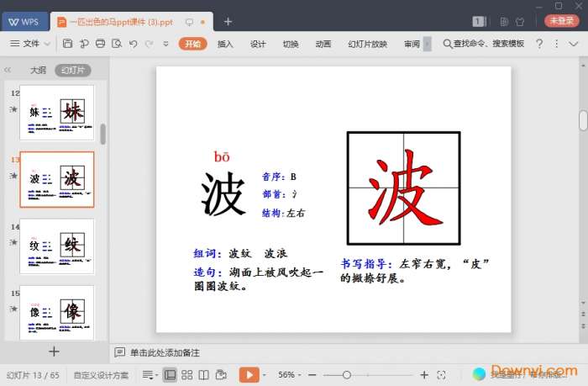This screenshot has width=588, height=386.
Task: Click the red pinyin bō text
Action: click(222, 156)
